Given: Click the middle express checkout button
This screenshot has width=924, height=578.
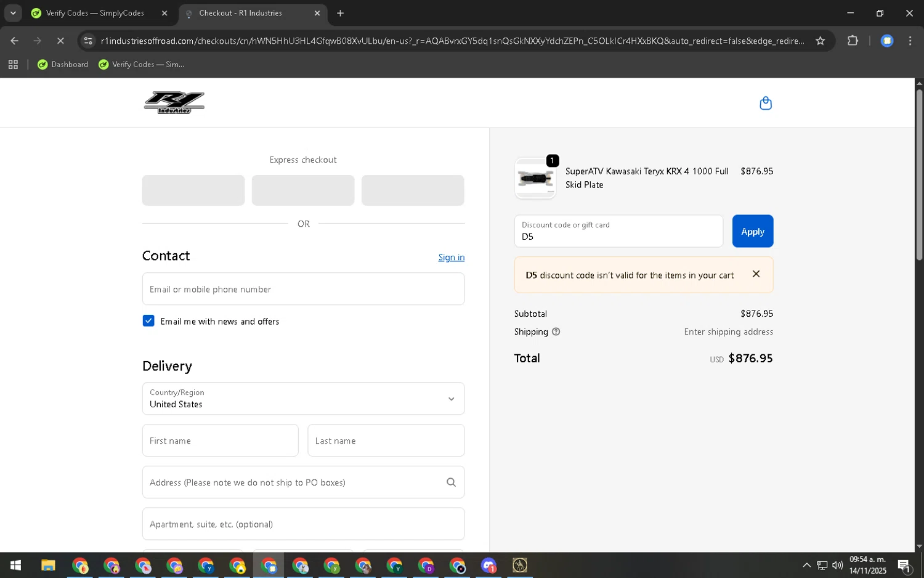Looking at the screenshot, I should tap(303, 190).
